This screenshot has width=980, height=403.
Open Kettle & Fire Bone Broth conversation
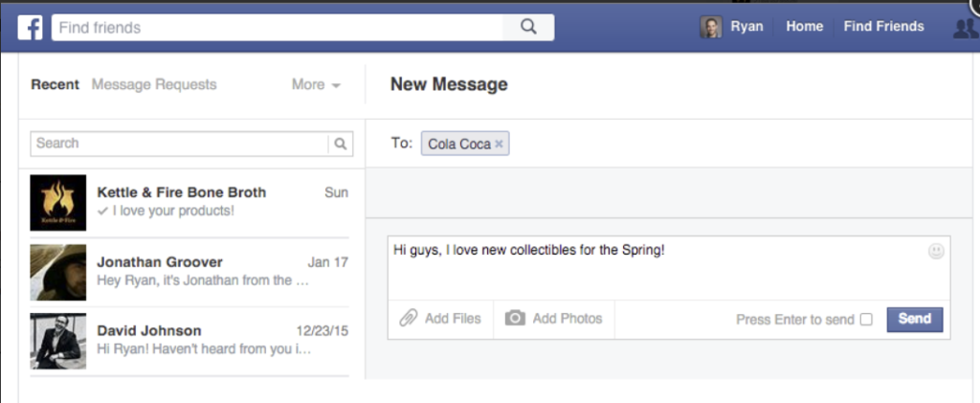click(x=189, y=202)
